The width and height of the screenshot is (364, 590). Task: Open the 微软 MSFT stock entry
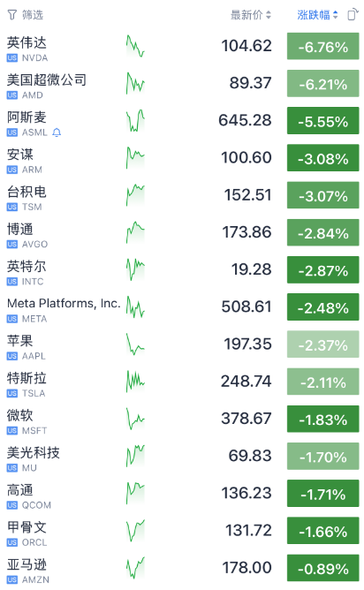[x=182, y=419]
